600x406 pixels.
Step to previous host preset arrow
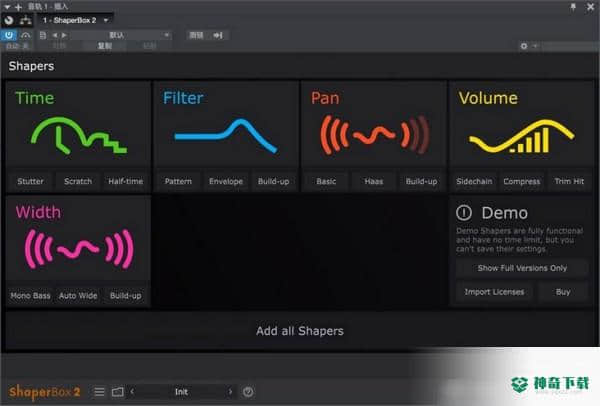pyautogui.click(x=55, y=35)
